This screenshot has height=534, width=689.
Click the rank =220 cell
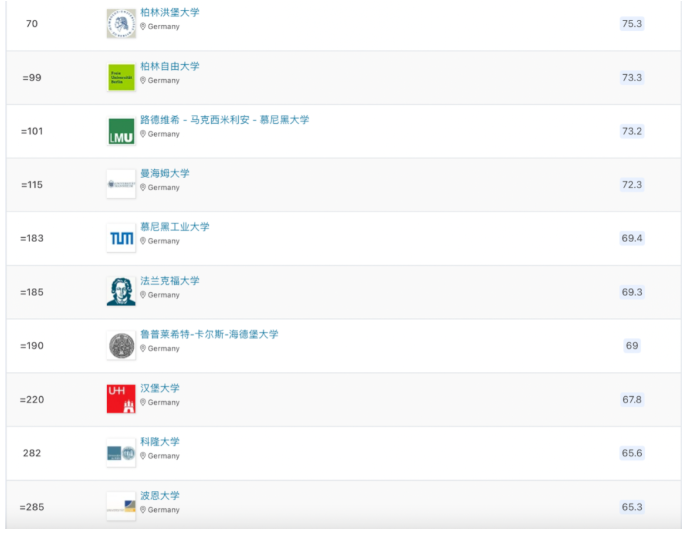[x=32, y=400]
